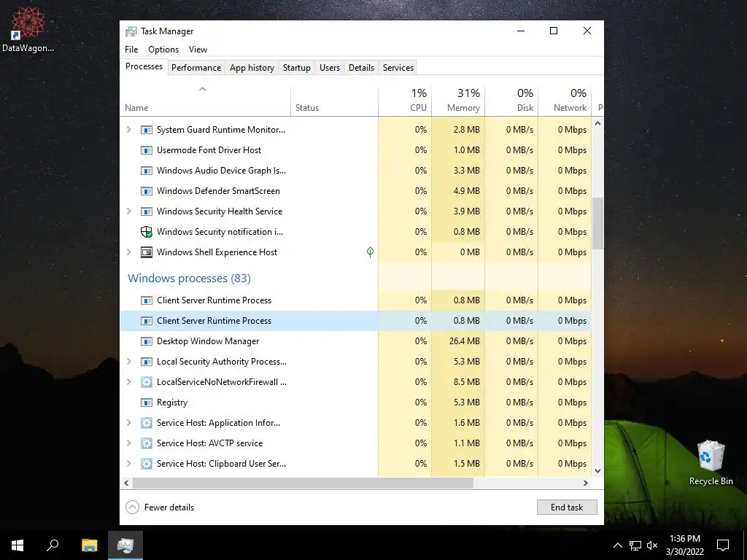Open the View menu
This screenshot has width=747, height=560.
(x=198, y=50)
